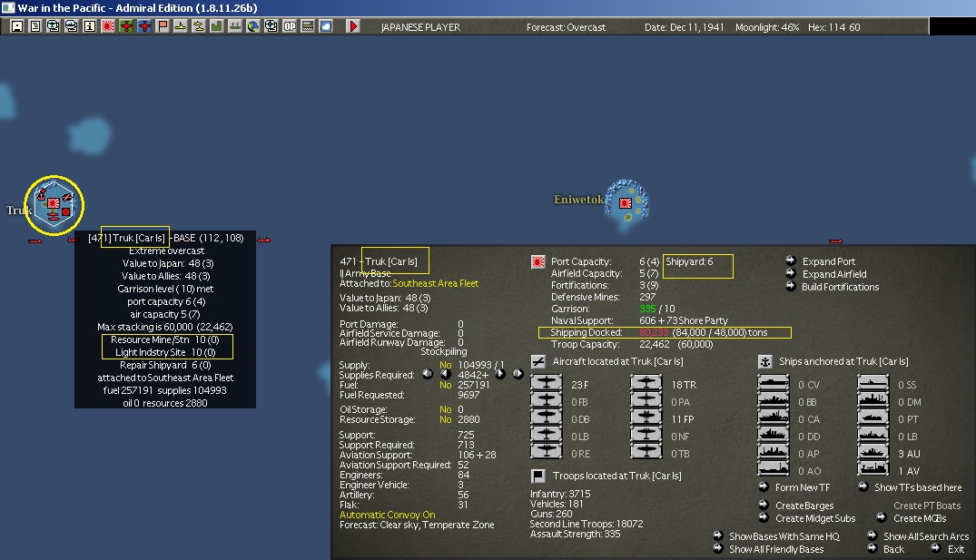Image resolution: width=976 pixels, height=560 pixels.
Task: Toggle the Supply stockpiling 'No' setting
Action: point(445,365)
